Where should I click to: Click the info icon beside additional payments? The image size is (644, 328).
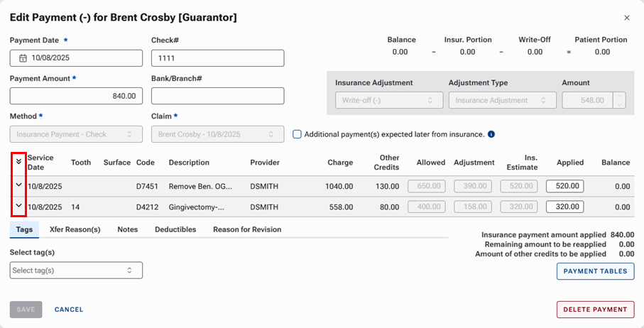491,134
